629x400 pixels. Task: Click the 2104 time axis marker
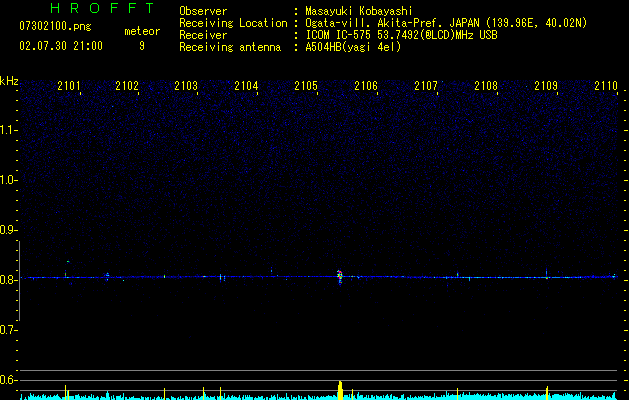246,86
